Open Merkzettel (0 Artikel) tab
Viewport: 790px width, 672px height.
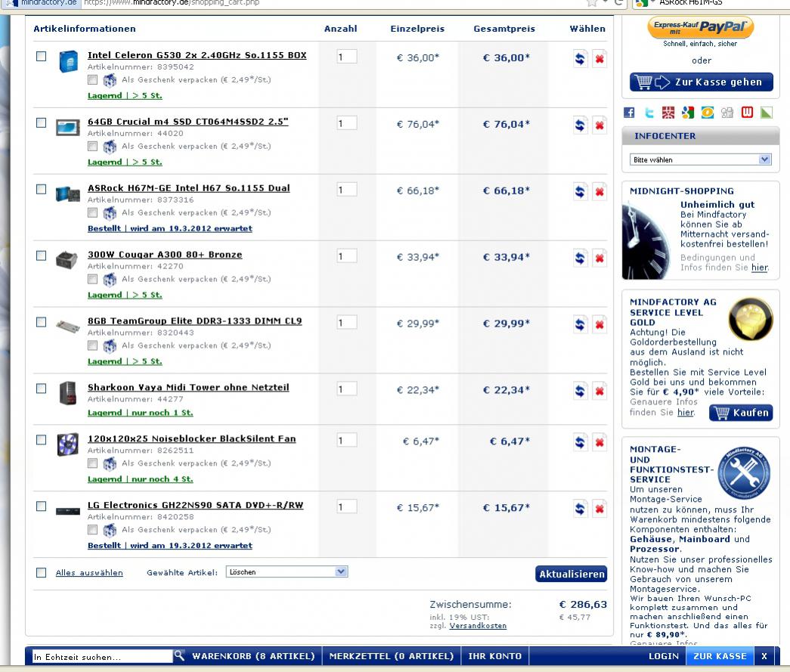(x=392, y=656)
